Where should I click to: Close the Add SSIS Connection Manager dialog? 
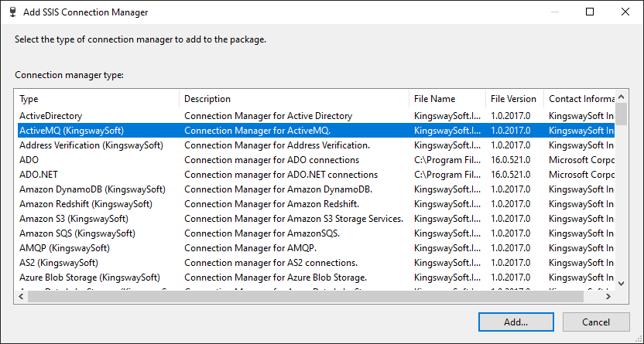(x=625, y=12)
